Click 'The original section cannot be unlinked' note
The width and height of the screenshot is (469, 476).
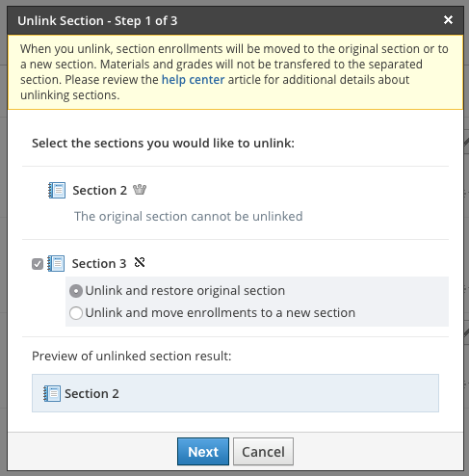[189, 216]
